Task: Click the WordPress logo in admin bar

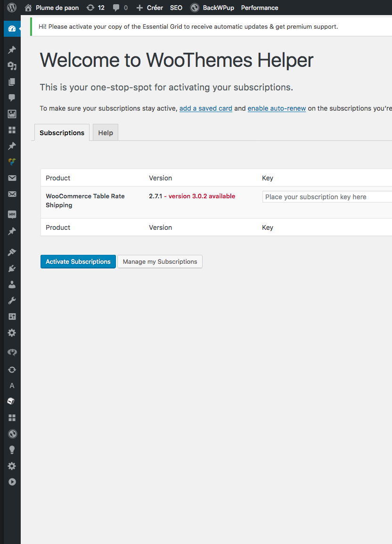Action: pos(12,8)
